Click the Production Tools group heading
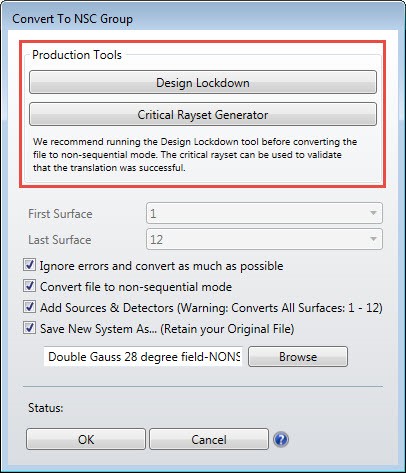406x473 pixels. tap(77, 55)
